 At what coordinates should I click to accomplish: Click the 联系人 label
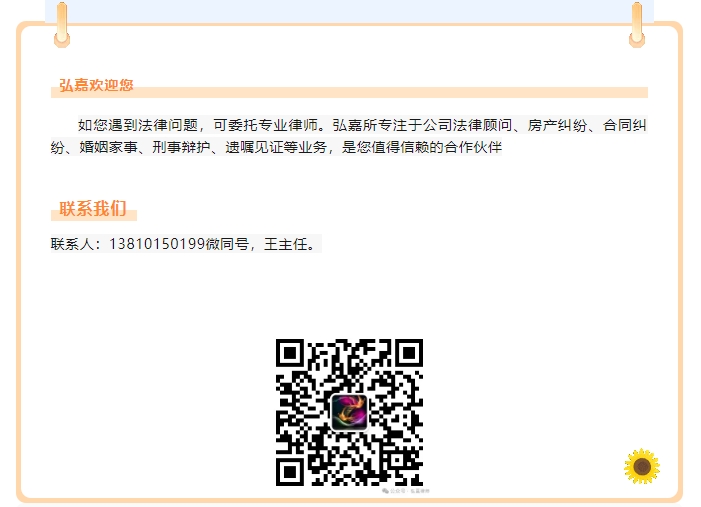[x=72, y=244]
